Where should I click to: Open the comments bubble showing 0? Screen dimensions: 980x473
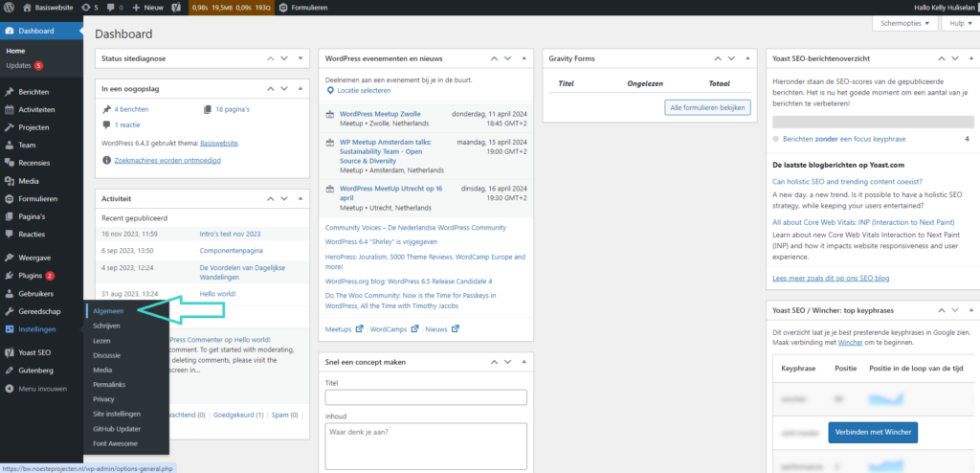(115, 8)
